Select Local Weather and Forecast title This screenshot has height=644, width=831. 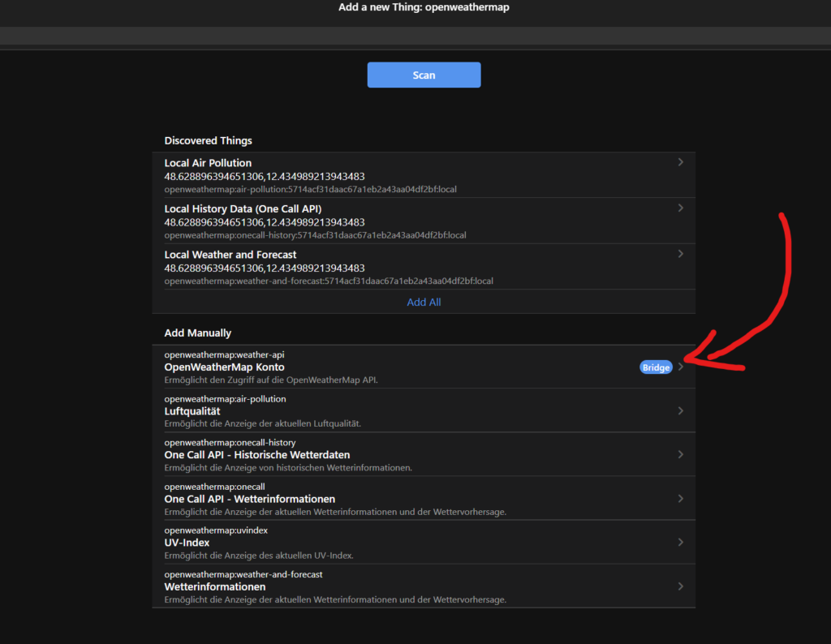(x=230, y=254)
